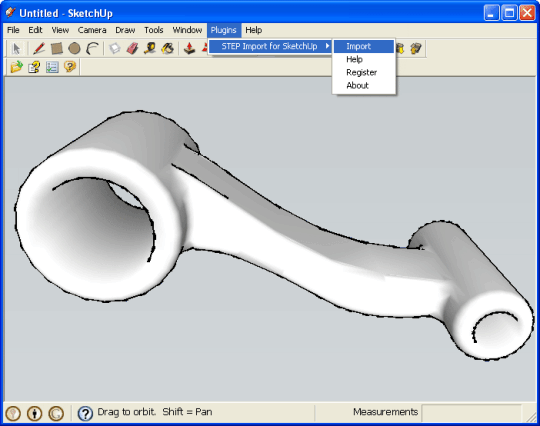Select the arrow Select tool

pos(16,49)
